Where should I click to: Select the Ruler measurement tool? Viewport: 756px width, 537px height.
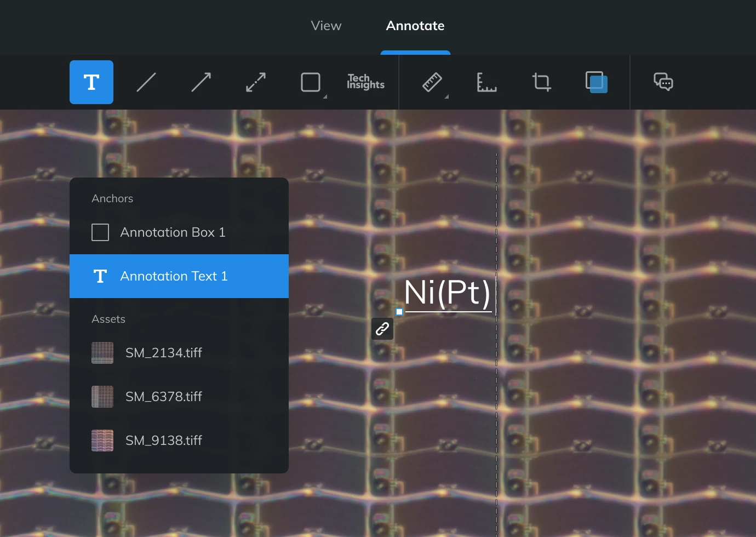432,82
